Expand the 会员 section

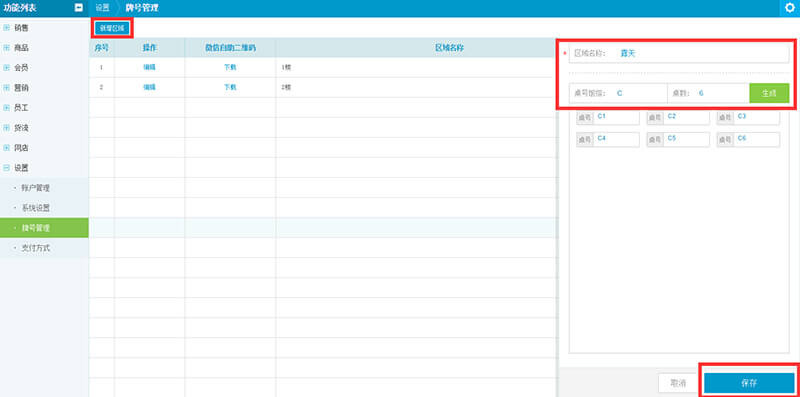[x=7, y=67]
